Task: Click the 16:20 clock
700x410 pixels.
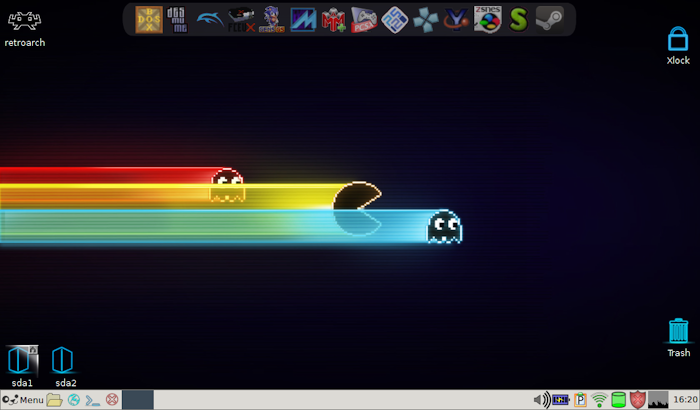Action: 685,399
